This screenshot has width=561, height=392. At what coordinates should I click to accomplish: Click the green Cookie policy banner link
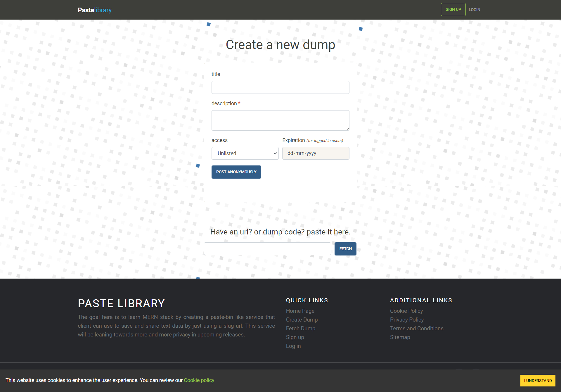point(199,380)
